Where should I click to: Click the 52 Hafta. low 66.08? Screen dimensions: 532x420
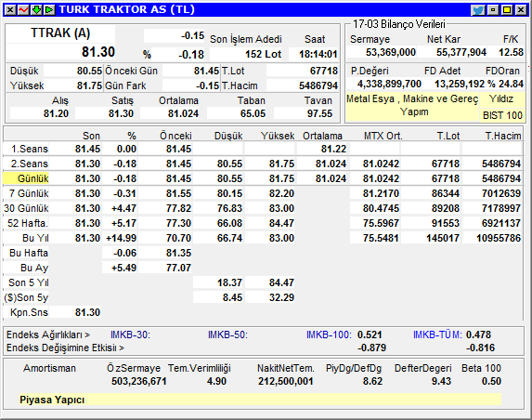[229, 223]
